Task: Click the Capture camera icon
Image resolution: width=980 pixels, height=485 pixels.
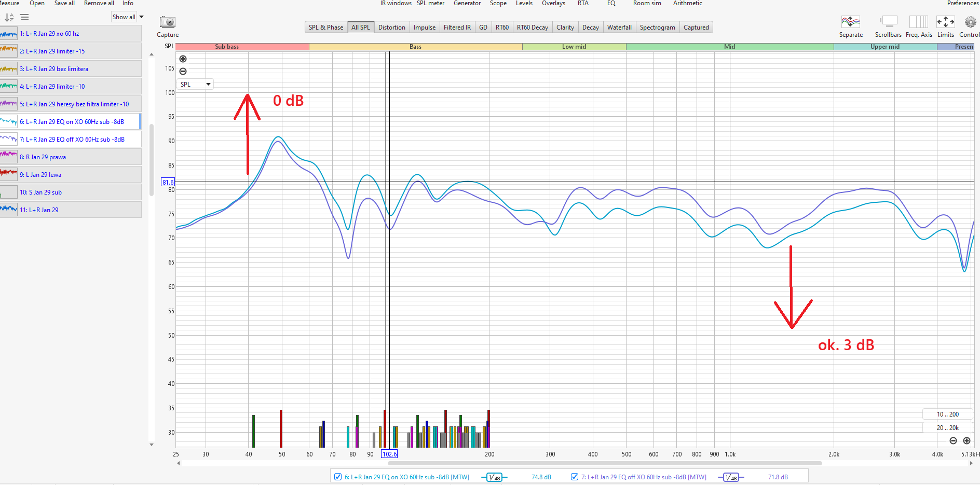Action: [x=167, y=22]
